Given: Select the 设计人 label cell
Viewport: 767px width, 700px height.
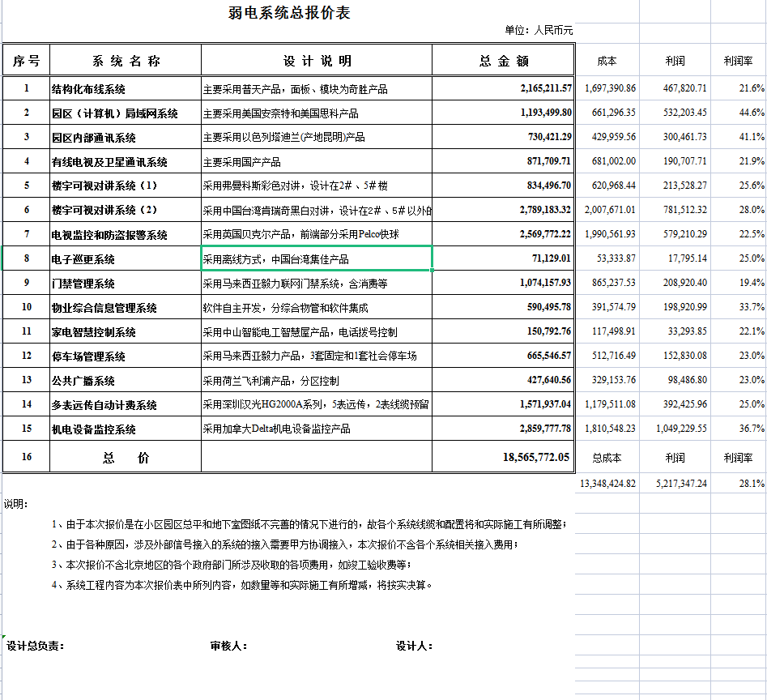Looking at the screenshot, I should click(x=414, y=647).
